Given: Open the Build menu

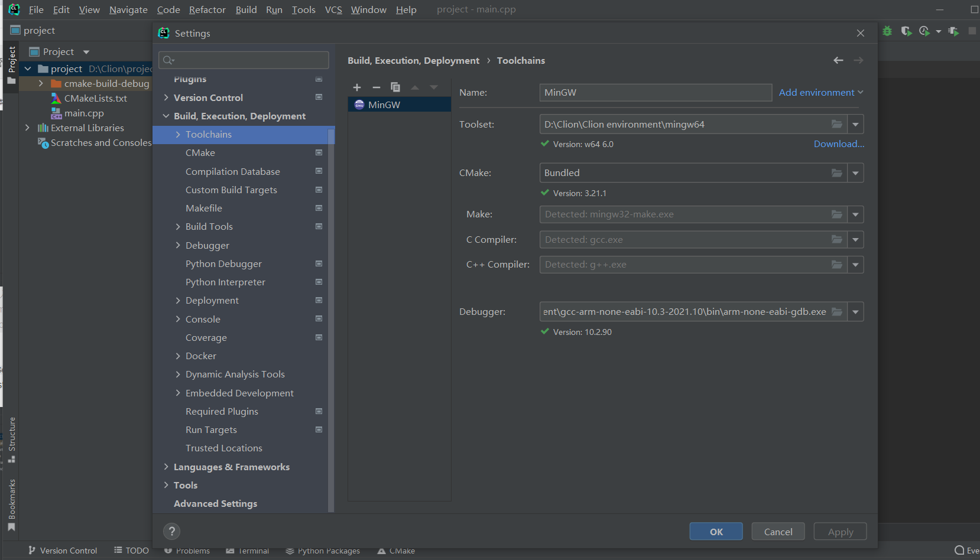Looking at the screenshot, I should 246,9.
